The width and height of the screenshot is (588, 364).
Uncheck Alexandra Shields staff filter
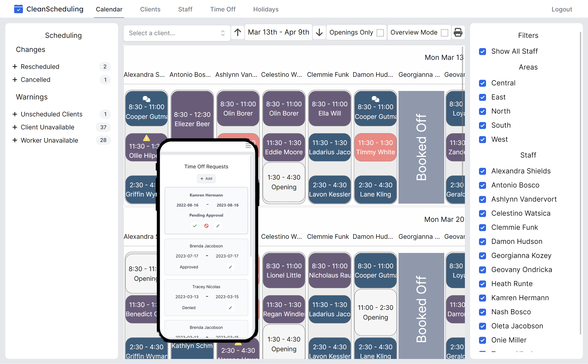coord(482,171)
